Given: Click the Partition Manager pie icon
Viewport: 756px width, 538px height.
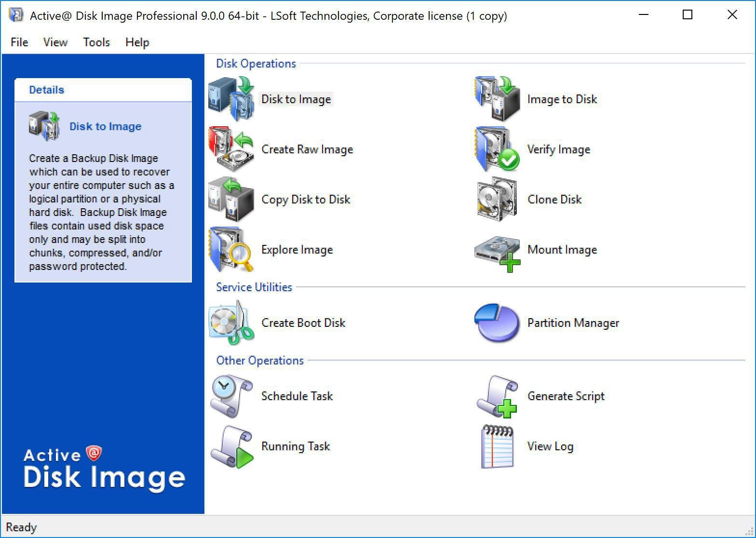Looking at the screenshot, I should [497, 323].
